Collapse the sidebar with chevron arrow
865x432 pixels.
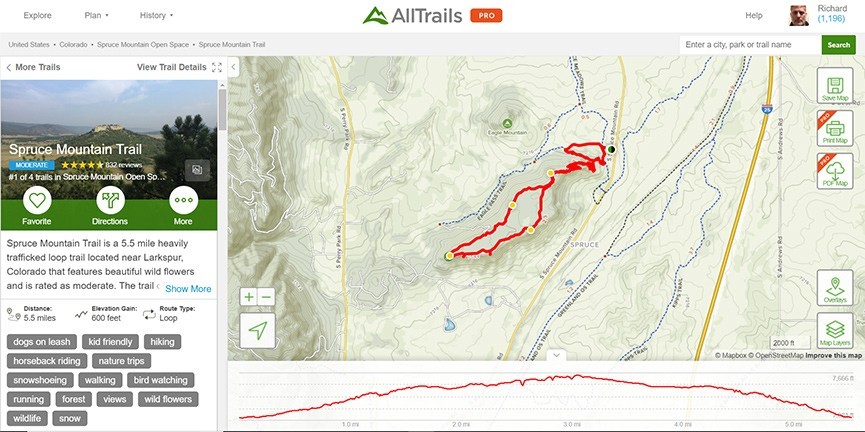point(233,67)
